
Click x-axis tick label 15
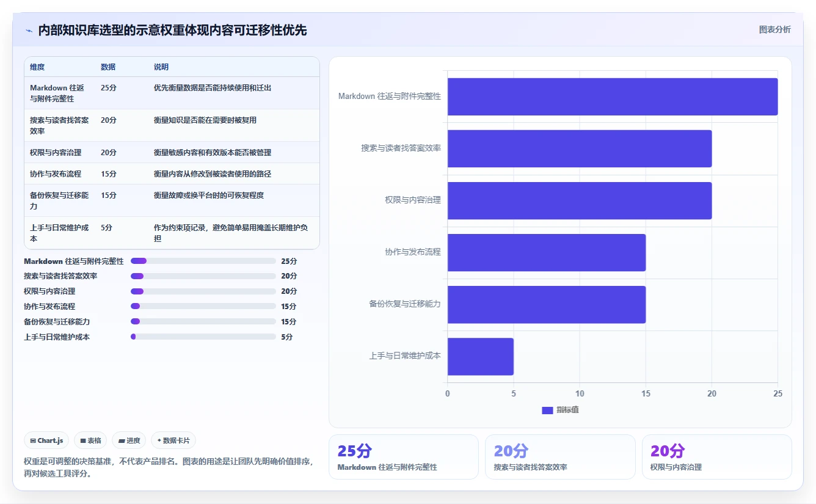coord(646,394)
